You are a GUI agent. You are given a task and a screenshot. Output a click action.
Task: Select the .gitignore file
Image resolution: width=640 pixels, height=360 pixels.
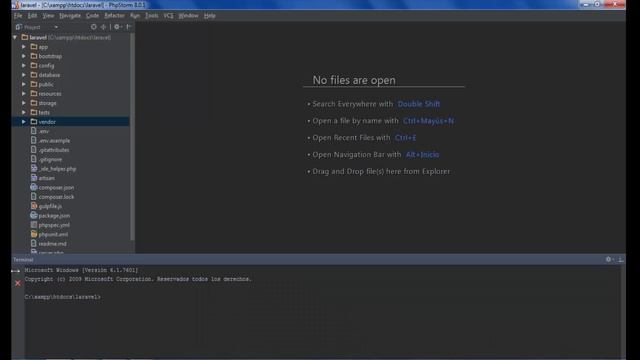click(x=50, y=160)
